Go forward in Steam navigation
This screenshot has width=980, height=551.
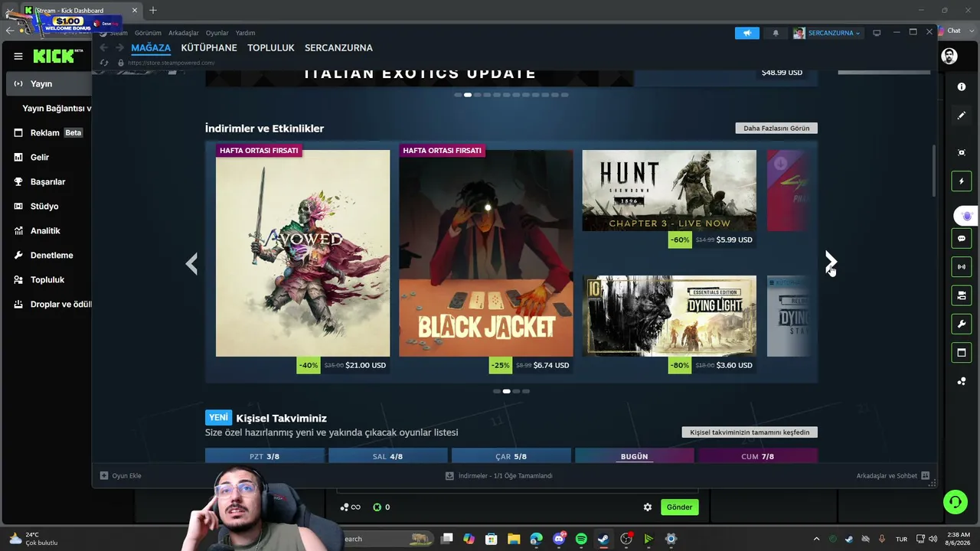pyautogui.click(x=119, y=47)
